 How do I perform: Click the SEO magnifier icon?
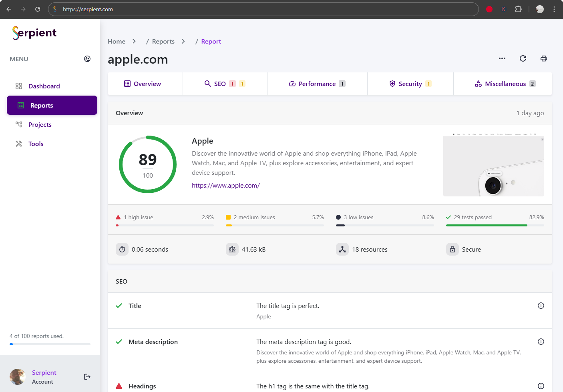click(x=208, y=84)
